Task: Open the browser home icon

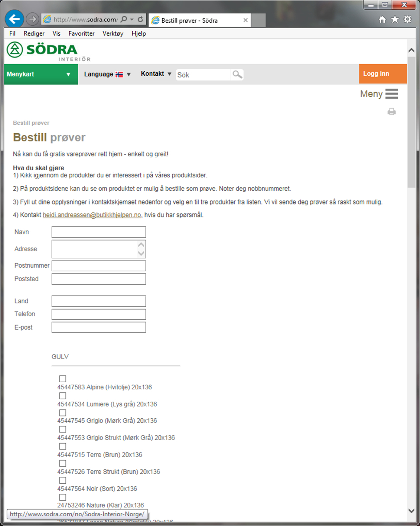Action: pyautogui.click(x=382, y=20)
